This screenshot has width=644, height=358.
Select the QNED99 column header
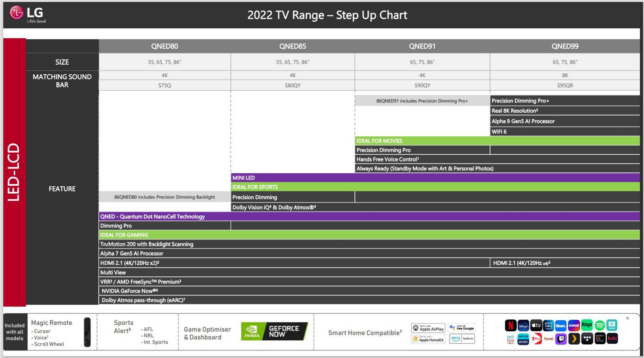[x=565, y=46]
